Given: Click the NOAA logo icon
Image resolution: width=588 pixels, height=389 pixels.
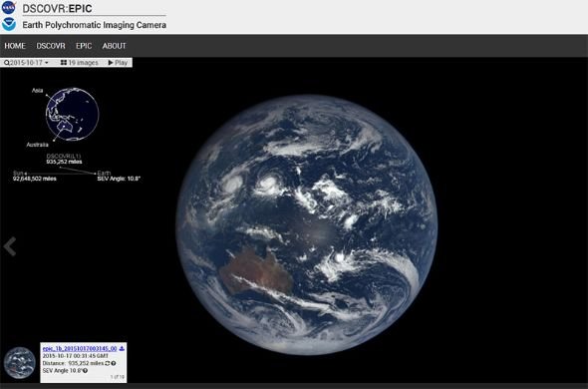Looking at the screenshot, I should 9,24.
